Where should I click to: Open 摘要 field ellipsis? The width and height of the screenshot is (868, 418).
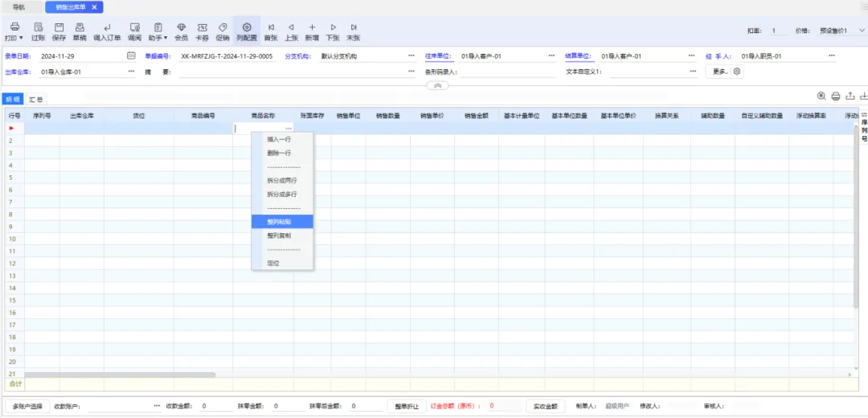point(411,72)
